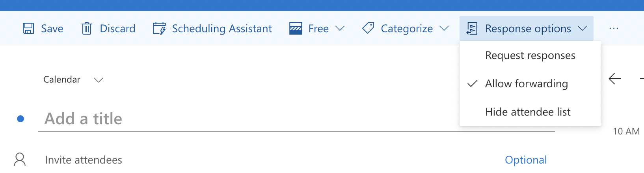Image resolution: width=644 pixels, height=173 pixels.
Task: Click the Free status striped icon
Action: point(296,29)
